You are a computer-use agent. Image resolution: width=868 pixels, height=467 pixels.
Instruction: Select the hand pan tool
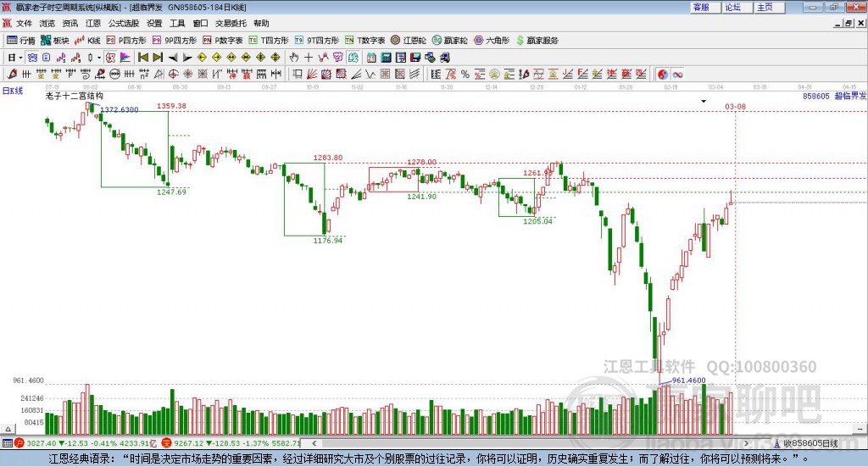294,57
